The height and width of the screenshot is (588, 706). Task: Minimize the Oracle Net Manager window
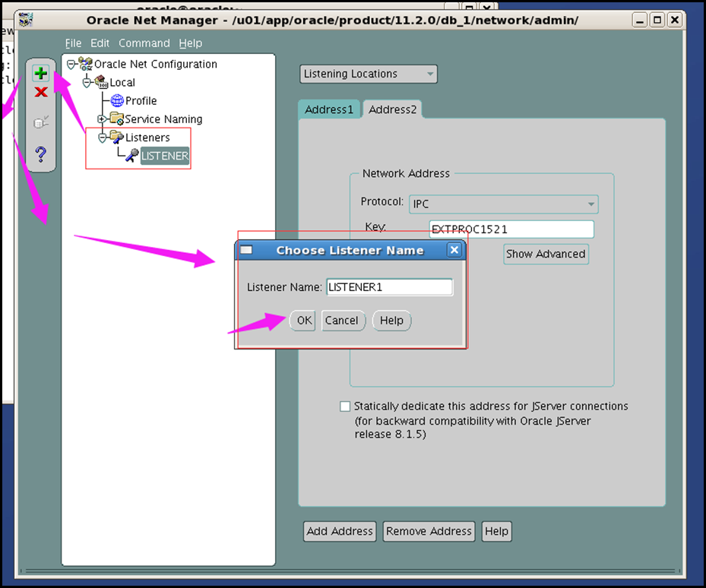coord(639,20)
